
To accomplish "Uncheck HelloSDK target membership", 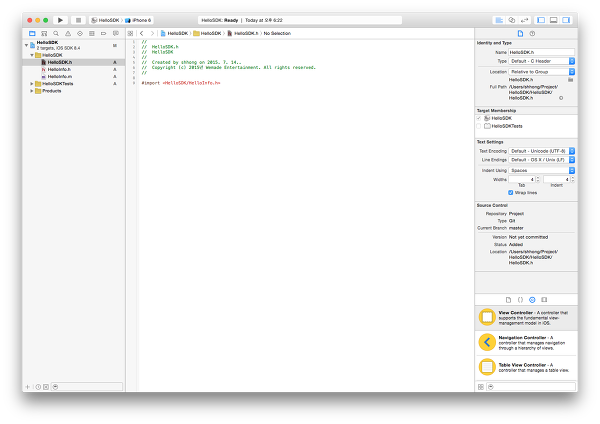I will (x=479, y=118).
